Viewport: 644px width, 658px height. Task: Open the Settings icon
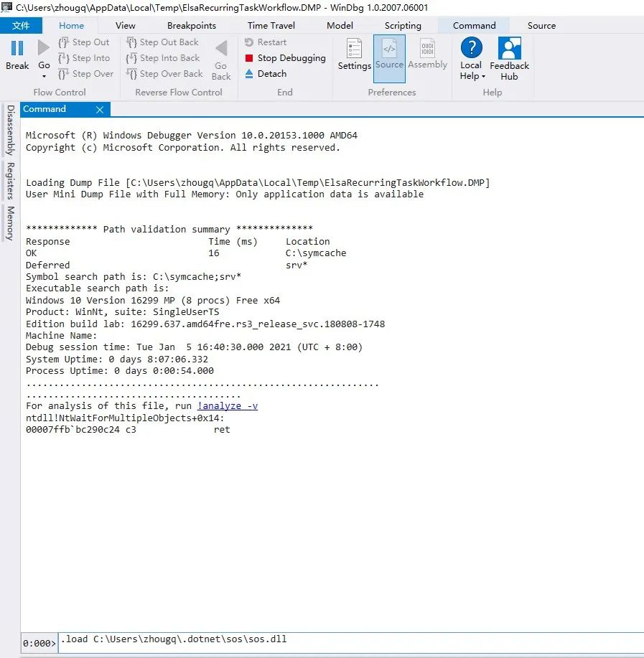pos(355,48)
